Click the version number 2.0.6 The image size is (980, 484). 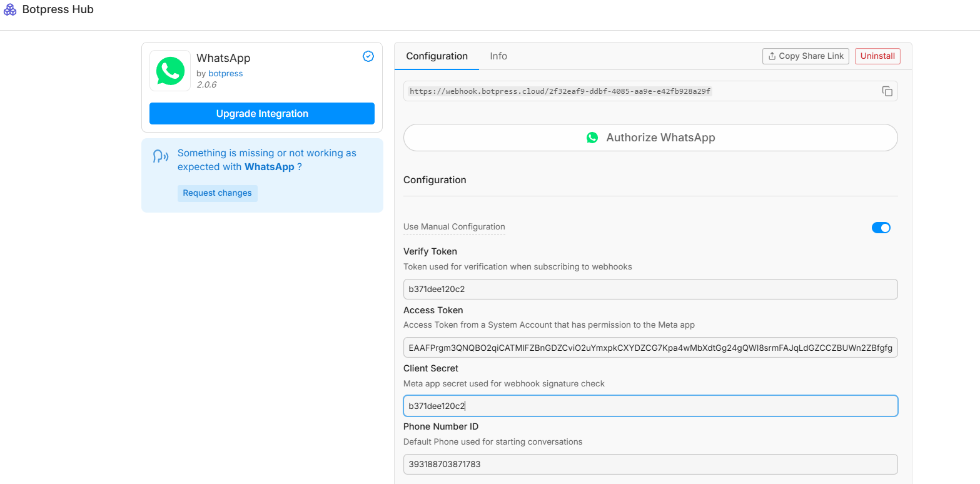[206, 84]
